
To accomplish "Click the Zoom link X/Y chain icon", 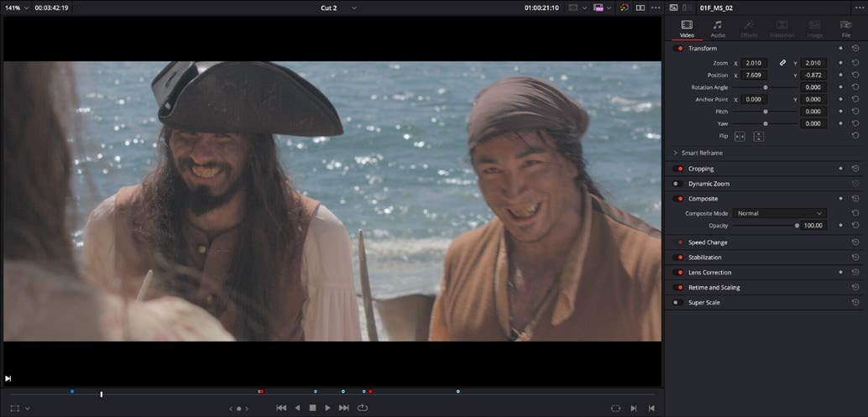I will click(x=782, y=63).
